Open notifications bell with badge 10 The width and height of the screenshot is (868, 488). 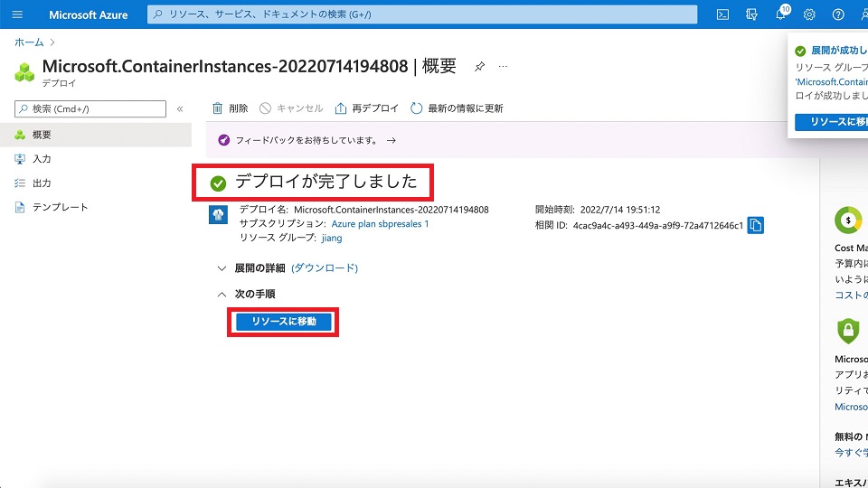coord(781,14)
